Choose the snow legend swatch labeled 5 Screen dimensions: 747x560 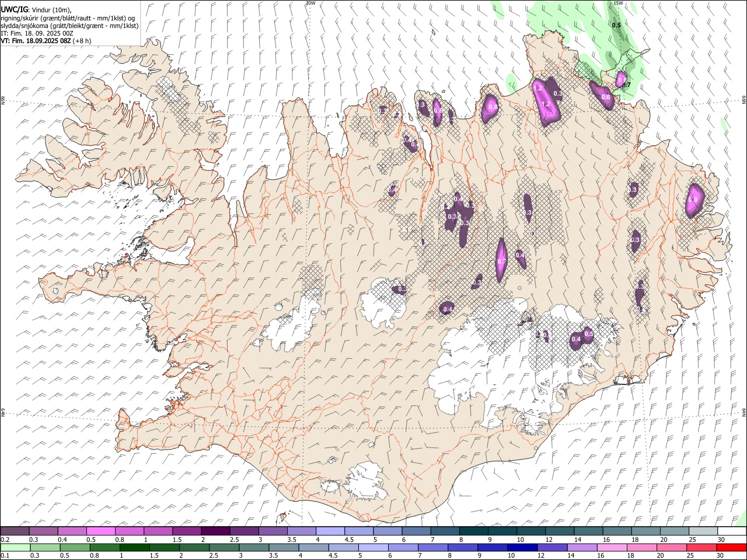[388, 531]
